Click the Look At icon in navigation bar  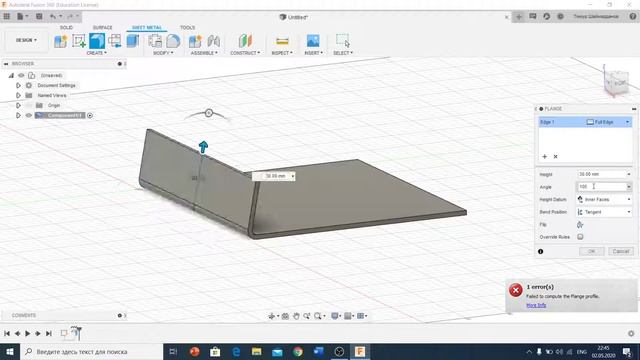285,316
